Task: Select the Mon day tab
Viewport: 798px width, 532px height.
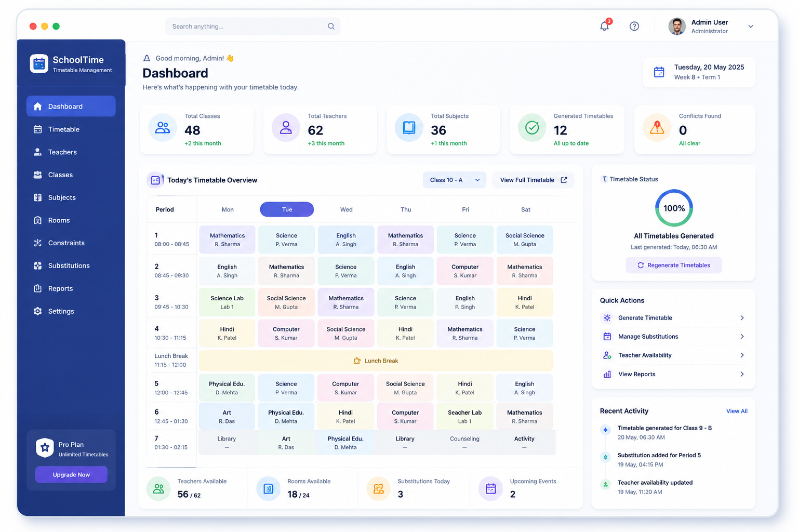Action: click(228, 209)
